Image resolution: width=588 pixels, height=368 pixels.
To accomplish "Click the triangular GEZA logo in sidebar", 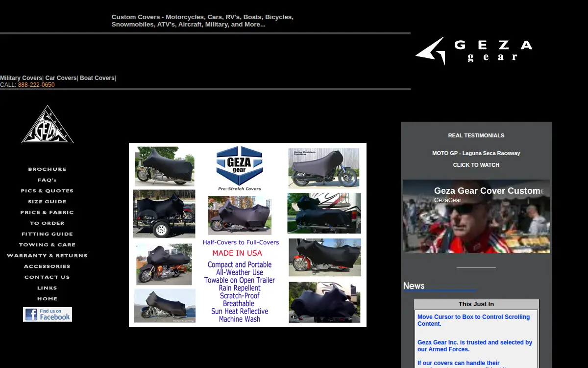I will point(48,125).
